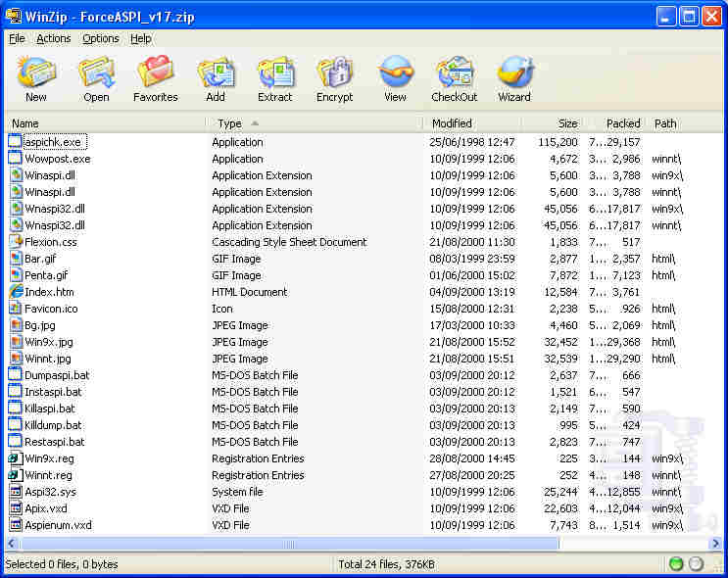Screen dimensions: 728x578
Task: Click the New archive toolbar icon
Action: click(35, 72)
